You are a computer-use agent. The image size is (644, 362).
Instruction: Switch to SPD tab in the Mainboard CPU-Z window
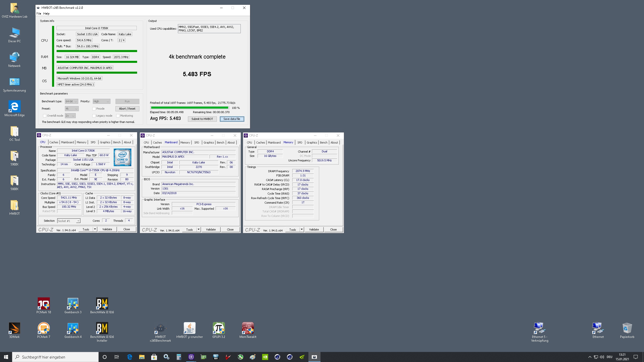tap(197, 143)
